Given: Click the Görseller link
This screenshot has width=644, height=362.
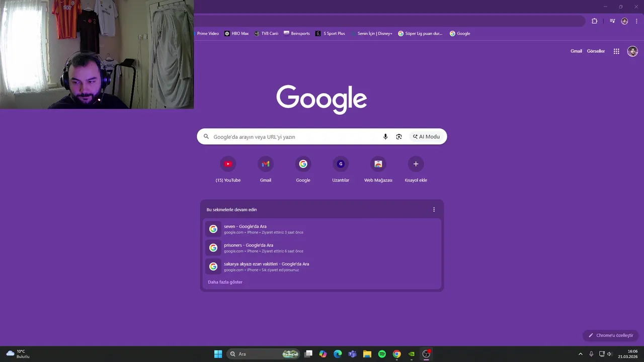Looking at the screenshot, I should (596, 51).
